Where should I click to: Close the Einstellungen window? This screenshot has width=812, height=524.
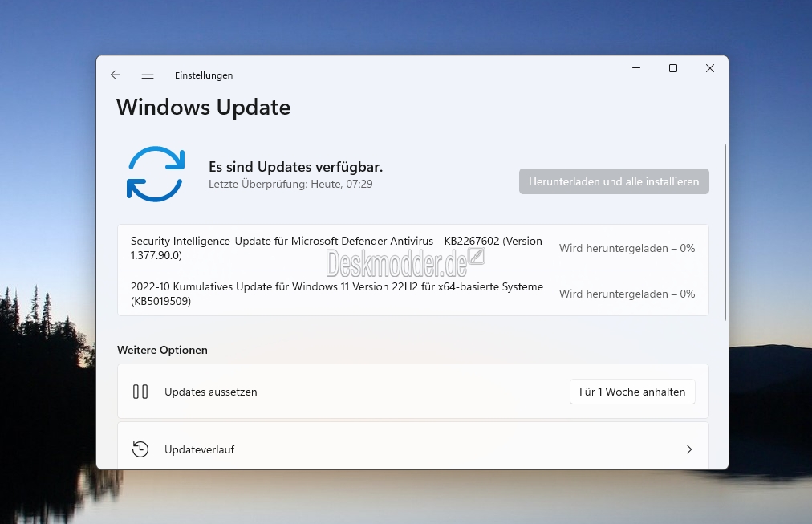710,68
